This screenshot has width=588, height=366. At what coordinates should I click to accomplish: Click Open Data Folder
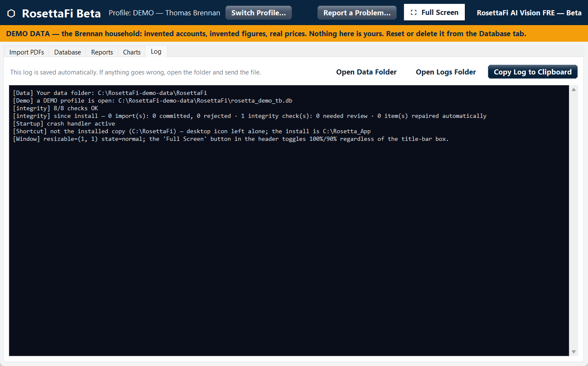(366, 72)
